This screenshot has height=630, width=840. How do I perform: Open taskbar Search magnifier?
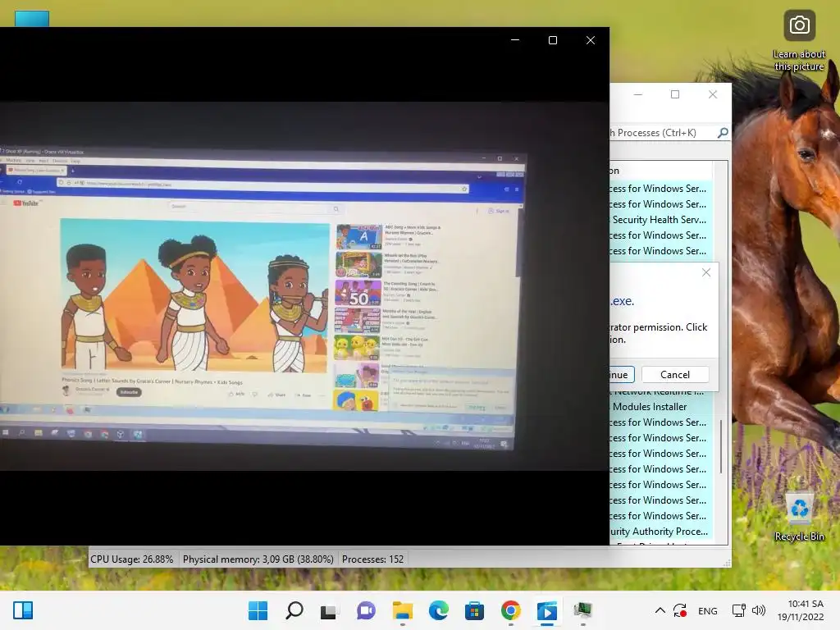click(294, 610)
